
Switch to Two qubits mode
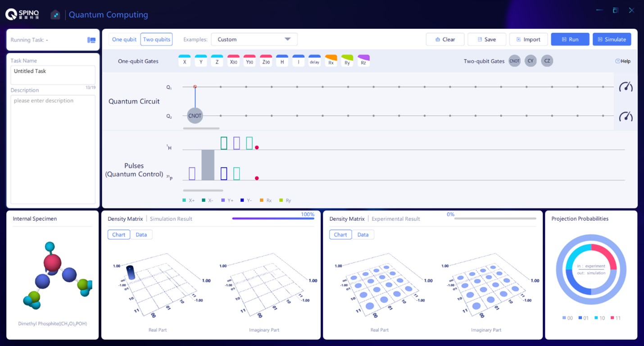pyautogui.click(x=156, y=39)
